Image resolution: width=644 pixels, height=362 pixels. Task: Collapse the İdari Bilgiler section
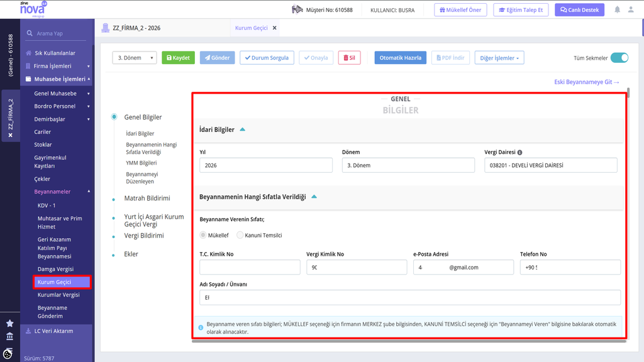(242, 129)
